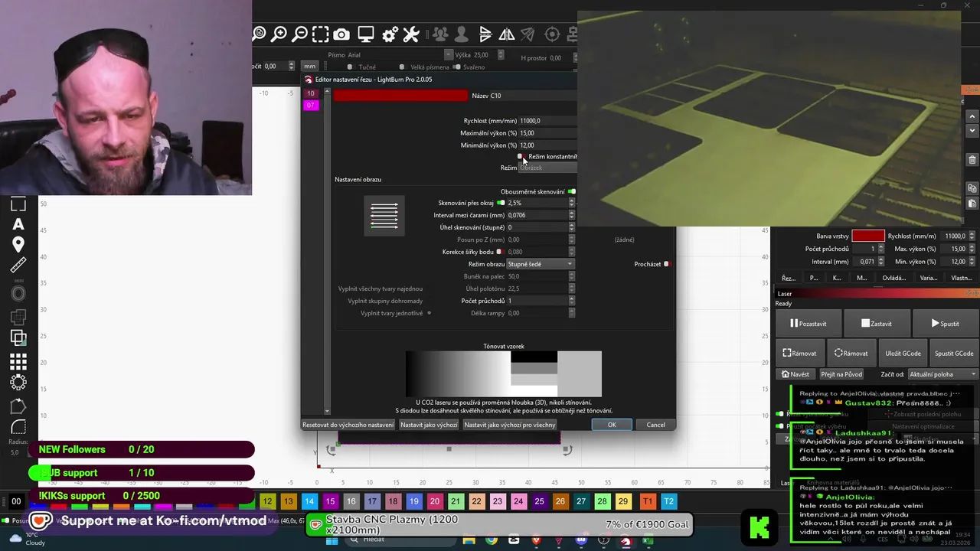This screenshot has height=551, width=980.
Task: Open the Režim Obrázek mode dropdown
Action: coord(547,168)
